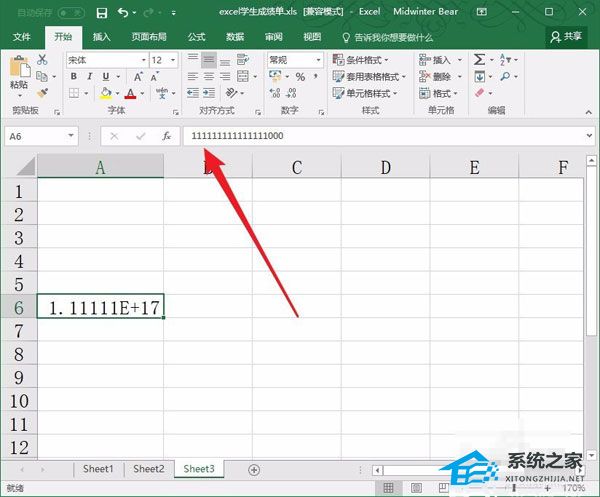Toggle Underline formatting
600x497 pixels.
click(106, 77)
